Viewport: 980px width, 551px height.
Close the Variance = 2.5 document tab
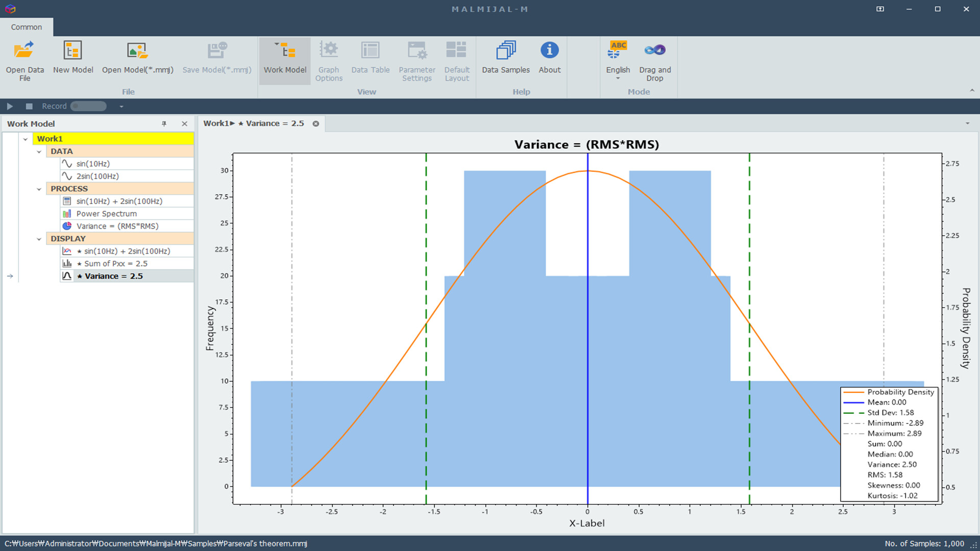(x=316, y=123)
